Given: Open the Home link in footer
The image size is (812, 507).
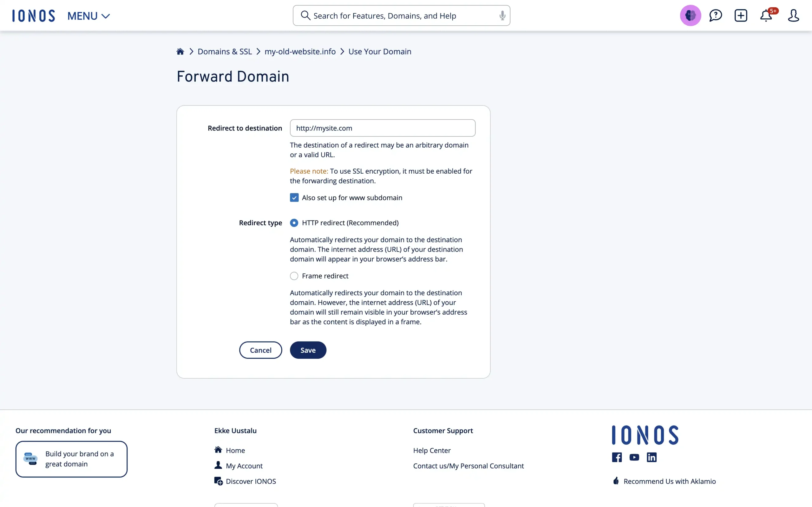Looking at the screenshot, I should coord(235,450).
